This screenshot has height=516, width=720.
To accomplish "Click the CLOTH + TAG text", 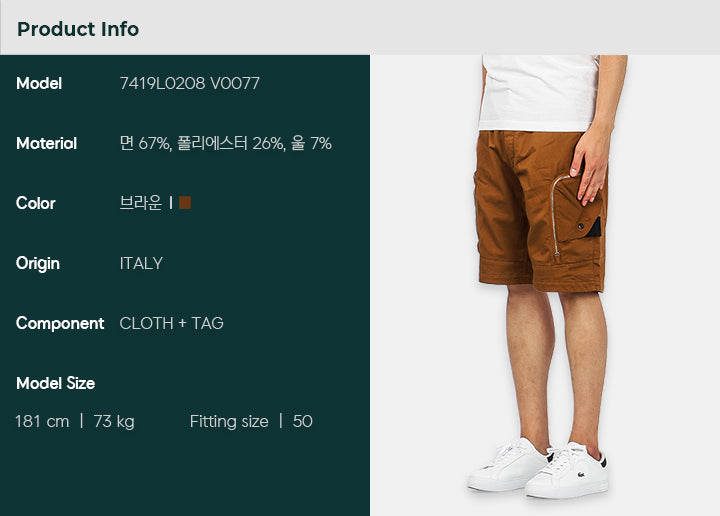I will [x=171, y=323].
